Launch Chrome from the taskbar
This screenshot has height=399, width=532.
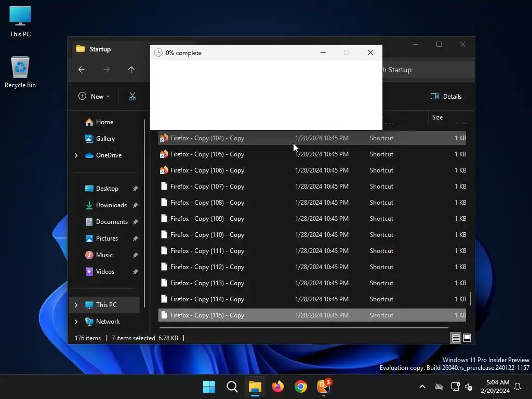(x=301, y=387)
